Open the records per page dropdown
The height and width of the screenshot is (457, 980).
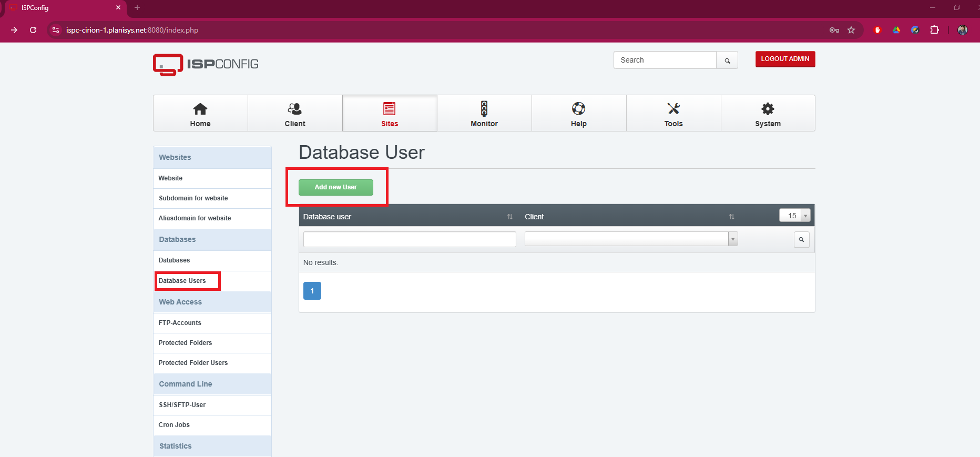[794, 216]
